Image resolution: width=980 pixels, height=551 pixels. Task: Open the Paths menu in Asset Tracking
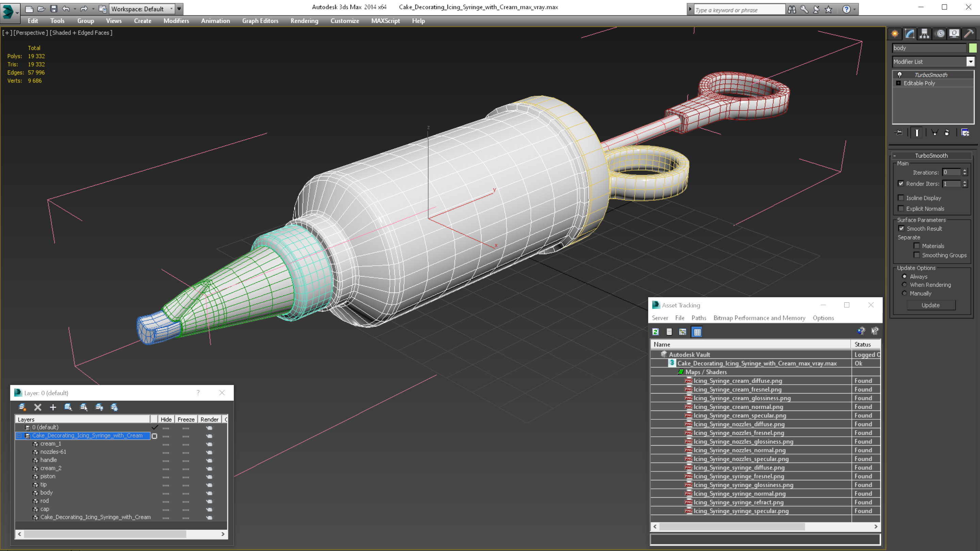699,318
